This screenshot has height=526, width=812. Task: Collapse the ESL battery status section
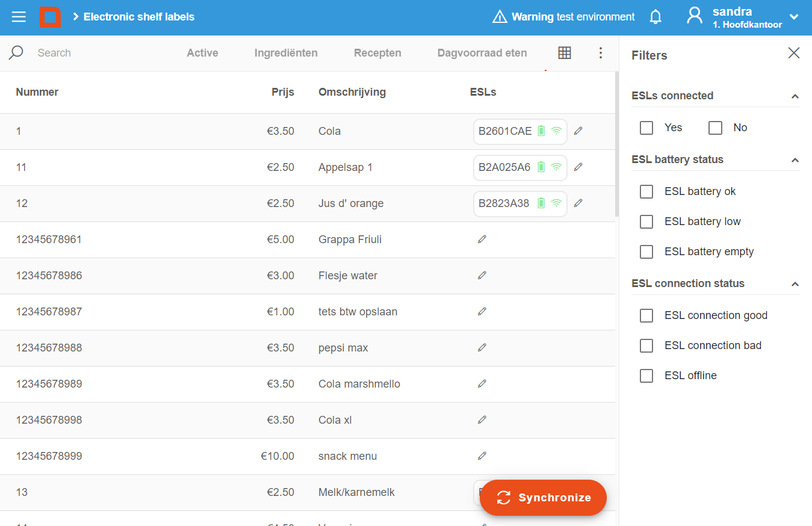click(795, 160)
